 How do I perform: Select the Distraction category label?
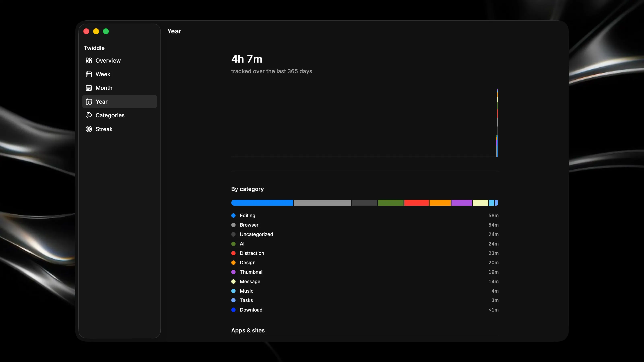pos(252,253)
